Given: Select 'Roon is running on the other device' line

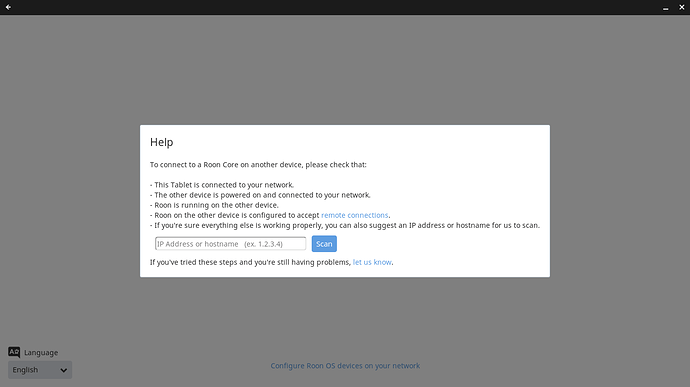Looking at the screenshot, I should click(214, 205).
